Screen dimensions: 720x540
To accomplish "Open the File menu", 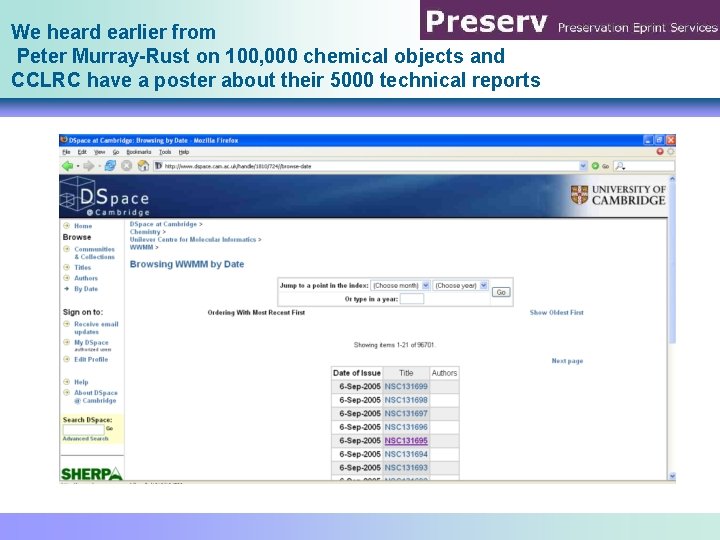I will [66, 152].
